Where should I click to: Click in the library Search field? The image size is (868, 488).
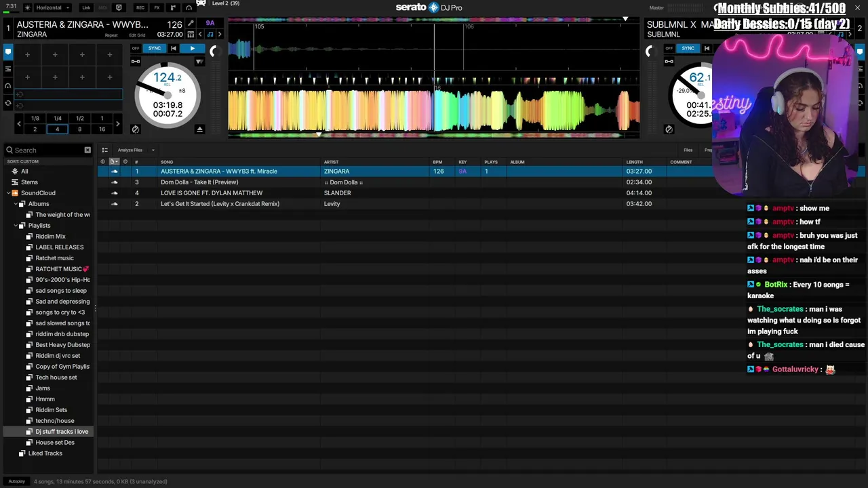tap(47, 150)
